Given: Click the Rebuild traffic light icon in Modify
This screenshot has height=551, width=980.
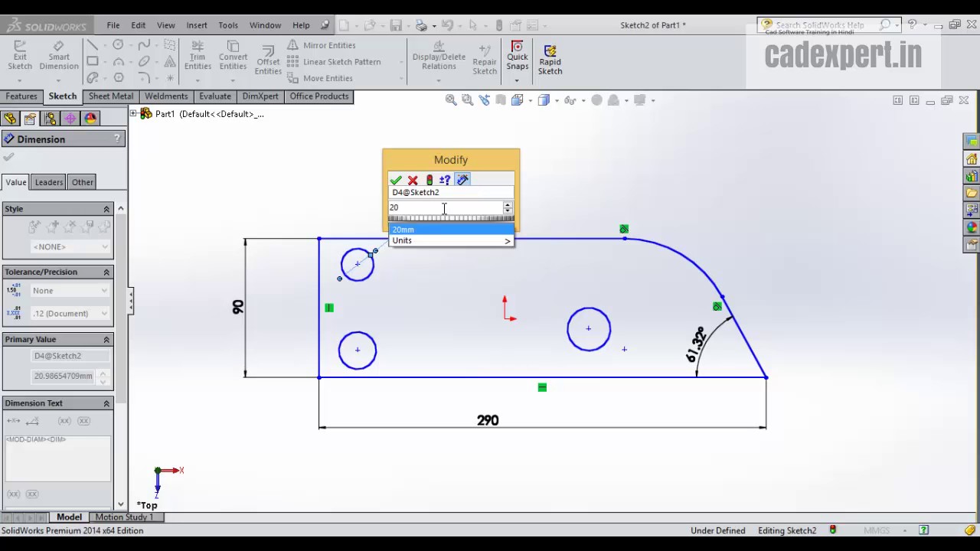Looking at the screenshot, I should tap(430, 180).
